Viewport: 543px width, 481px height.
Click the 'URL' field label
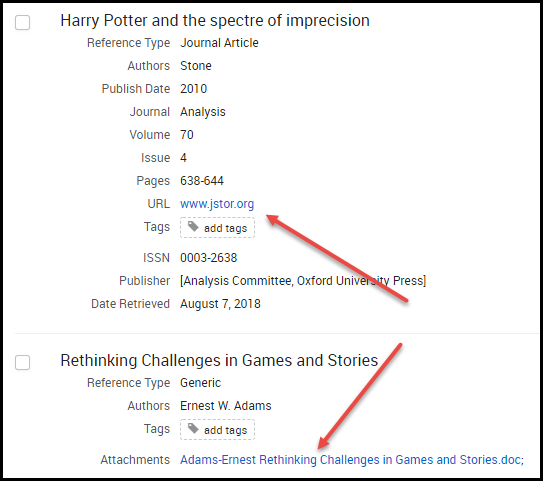[x=159, y=204]
